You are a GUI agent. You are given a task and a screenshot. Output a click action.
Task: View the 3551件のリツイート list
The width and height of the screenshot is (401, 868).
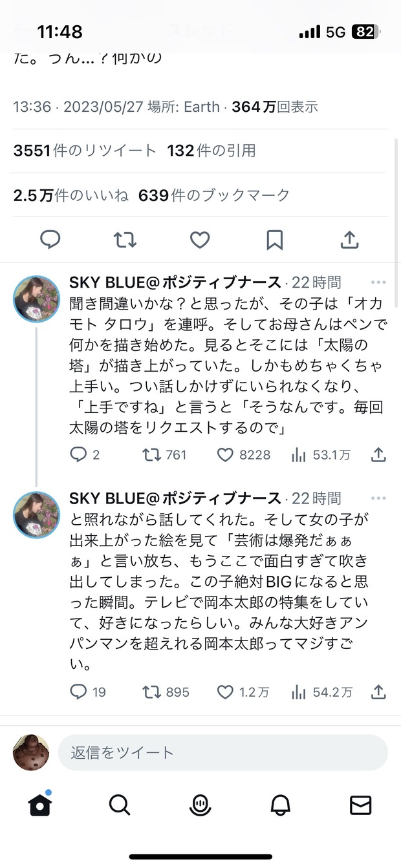85,151
